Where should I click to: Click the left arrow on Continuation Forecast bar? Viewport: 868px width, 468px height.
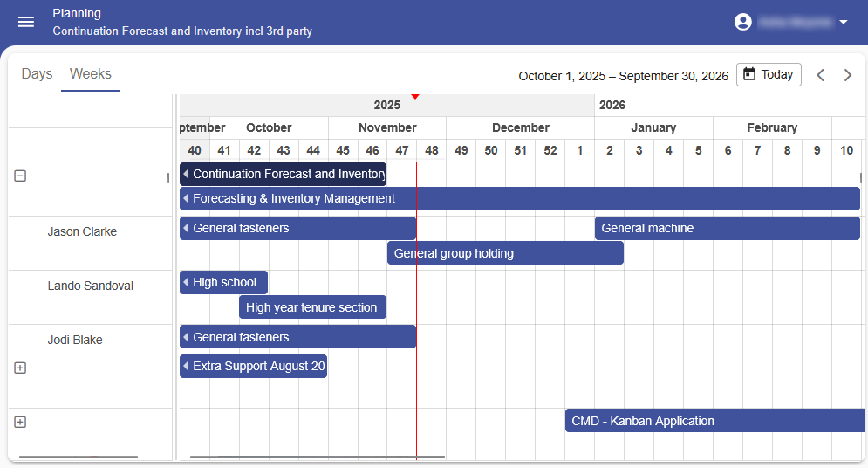[x=186, y=174]
